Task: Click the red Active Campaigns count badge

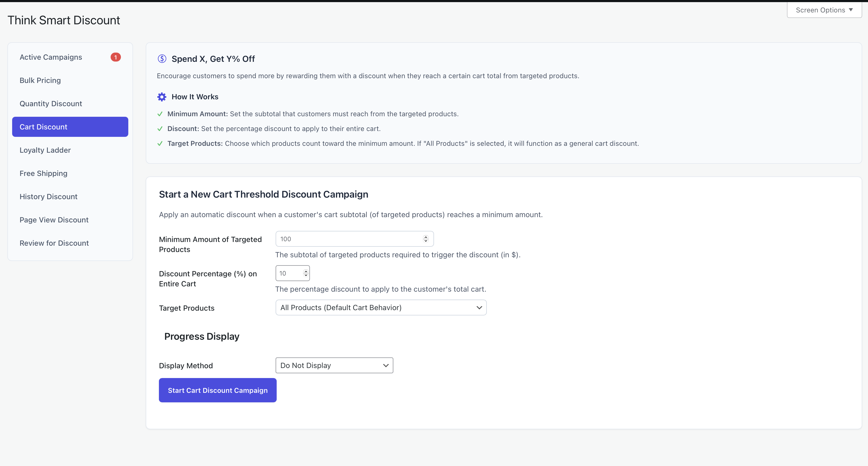Action: tap(116, 57)
